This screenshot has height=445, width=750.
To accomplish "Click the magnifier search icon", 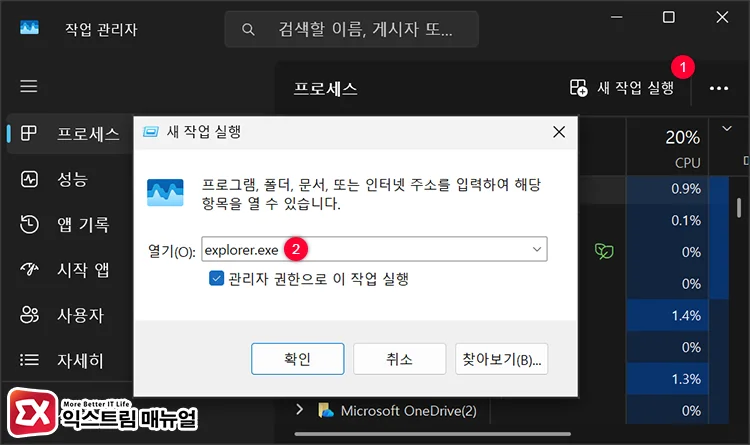I will 248,30.
